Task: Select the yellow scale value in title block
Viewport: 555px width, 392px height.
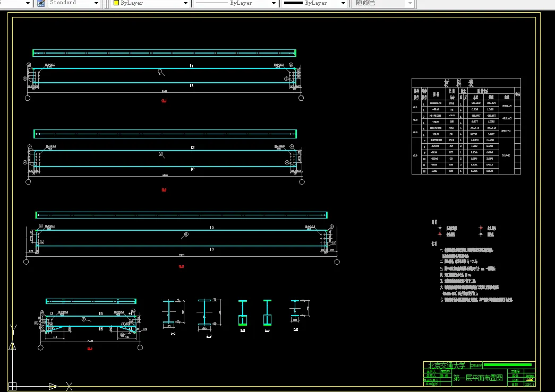Action: point(530,380)
